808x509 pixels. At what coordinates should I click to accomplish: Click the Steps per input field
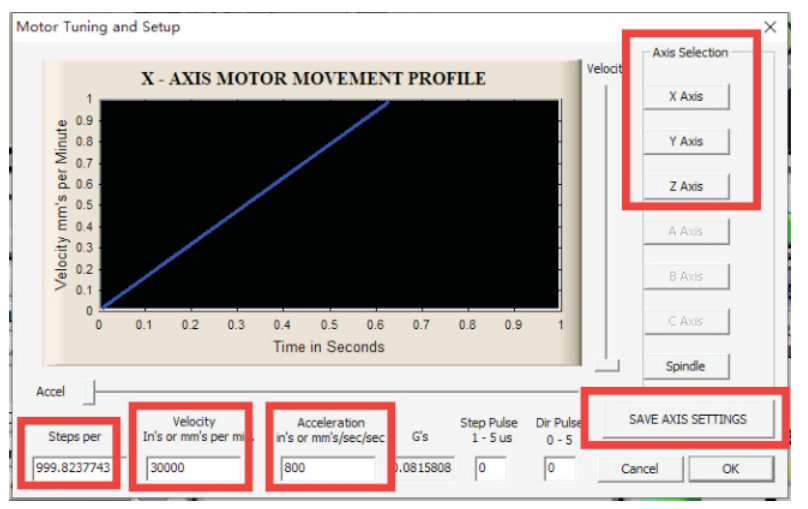(x=70, y=468)
